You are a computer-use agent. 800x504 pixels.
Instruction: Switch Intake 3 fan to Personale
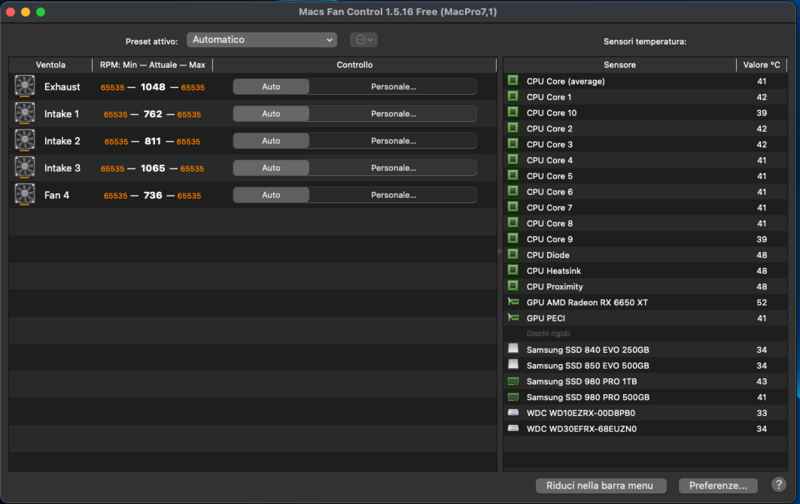click(x=393, y=168)
